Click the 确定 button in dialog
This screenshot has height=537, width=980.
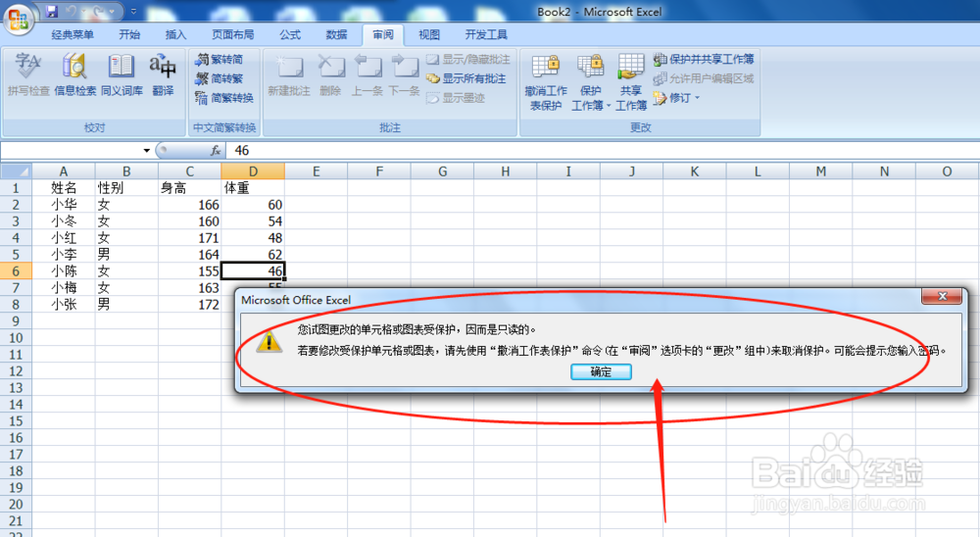point(602,372)
